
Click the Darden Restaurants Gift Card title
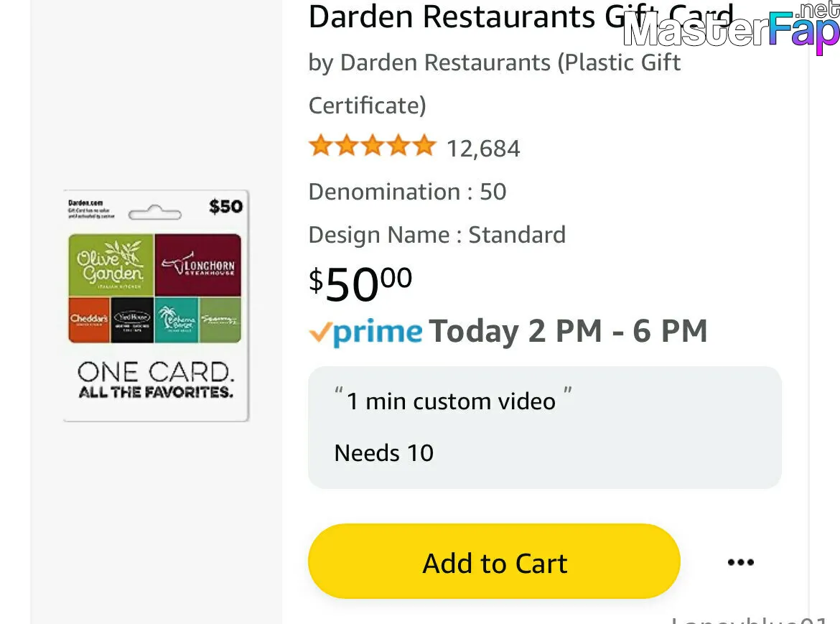[x=521, y=17]
